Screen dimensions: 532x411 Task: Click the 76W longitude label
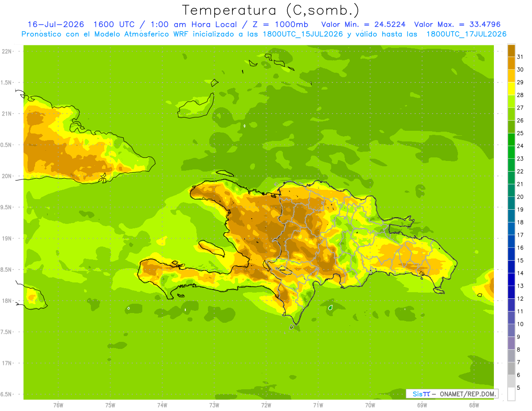tap(58, 405)
